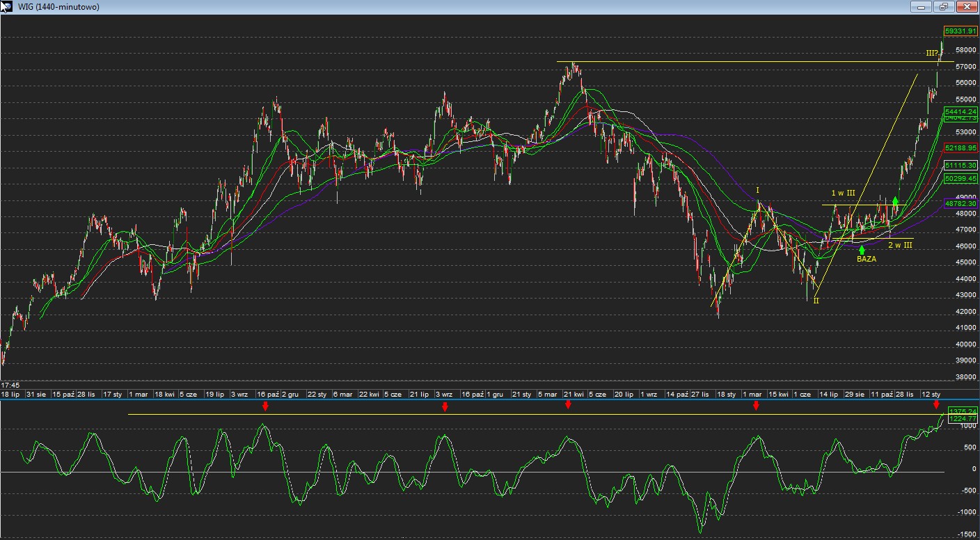This screenshot has width=980, height=540.
Task: Click the '17 sty' date on the time axis
Action: 112,395
